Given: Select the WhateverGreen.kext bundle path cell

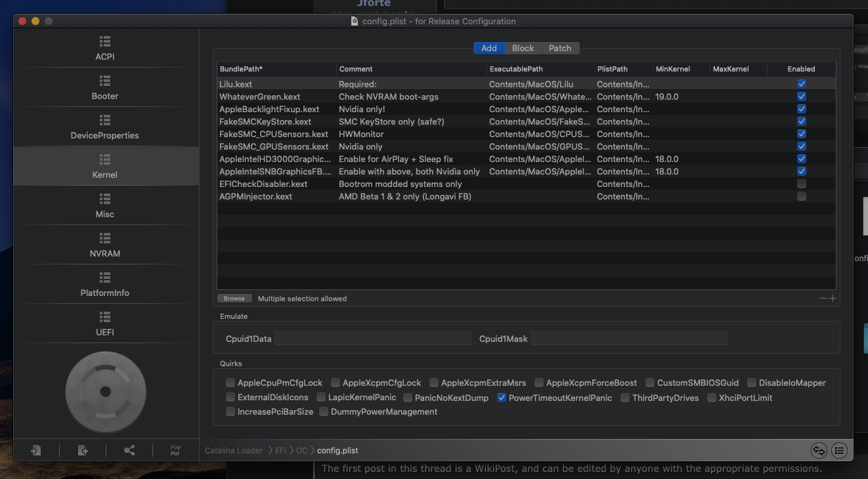Looking at the screenshot, I should [x=259, y=96].
